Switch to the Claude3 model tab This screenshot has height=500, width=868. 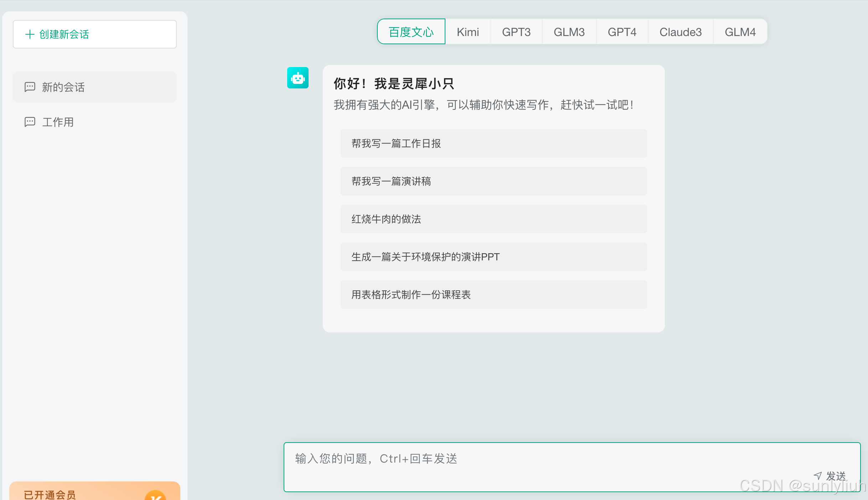pos(680,32)
